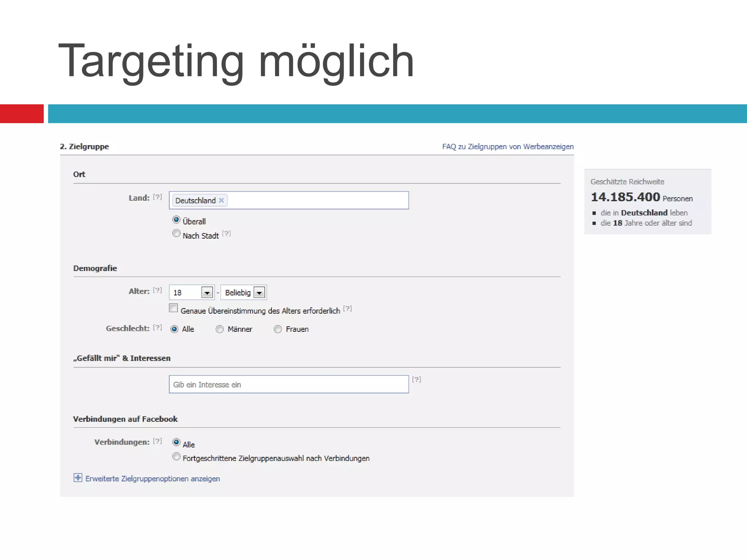The image size is (747, 560).
Task: Select the Überall location radio button
Action: pos(176,219)
